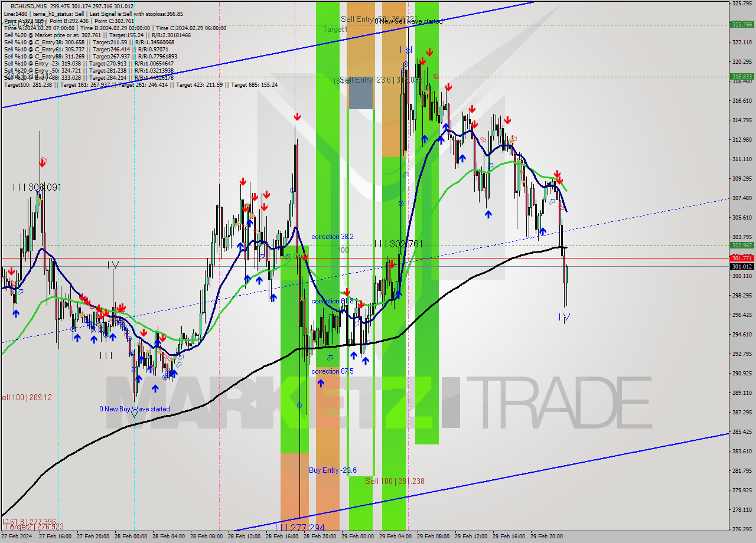The height and width of the screenshot is (543, 756).
Task: Click the 'Sell 100 | 281.238' label
Action: [x=395, y=481]
